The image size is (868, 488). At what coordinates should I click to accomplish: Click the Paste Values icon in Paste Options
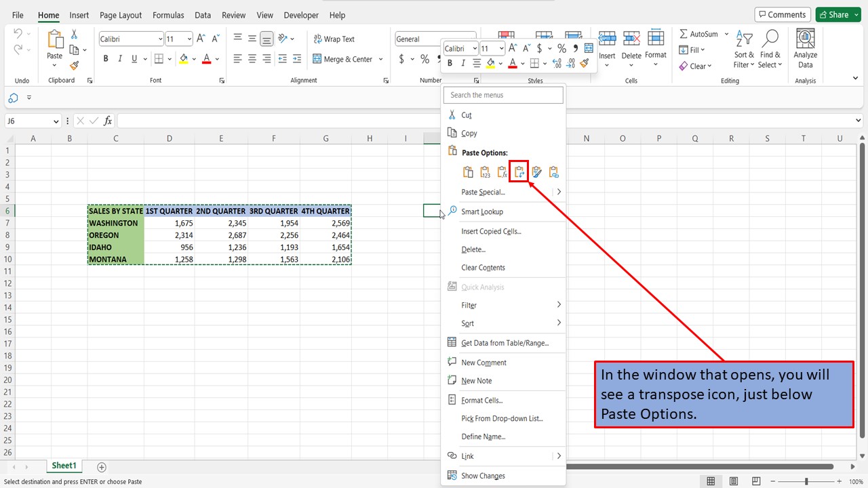coord(484,171)
